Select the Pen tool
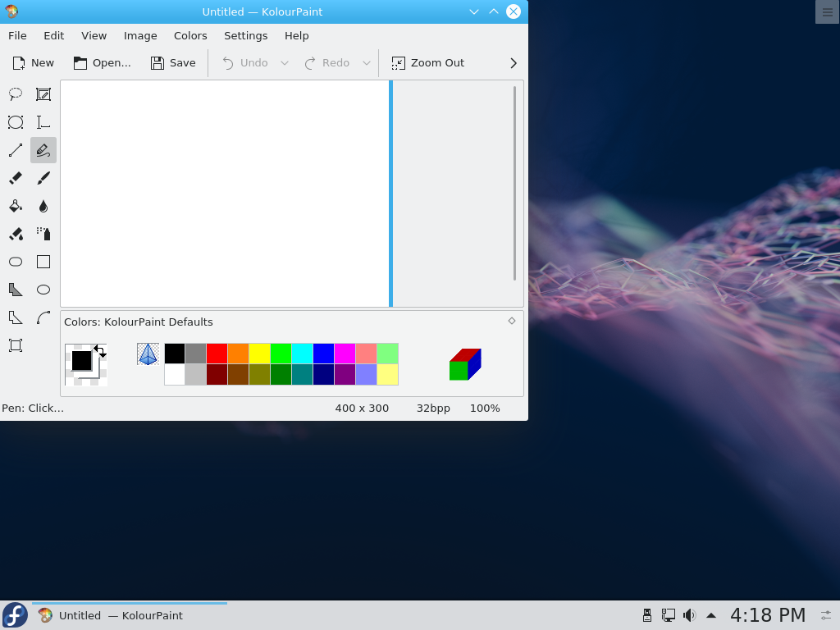Viewport: 840px width, 630px height. pos(43,150)
